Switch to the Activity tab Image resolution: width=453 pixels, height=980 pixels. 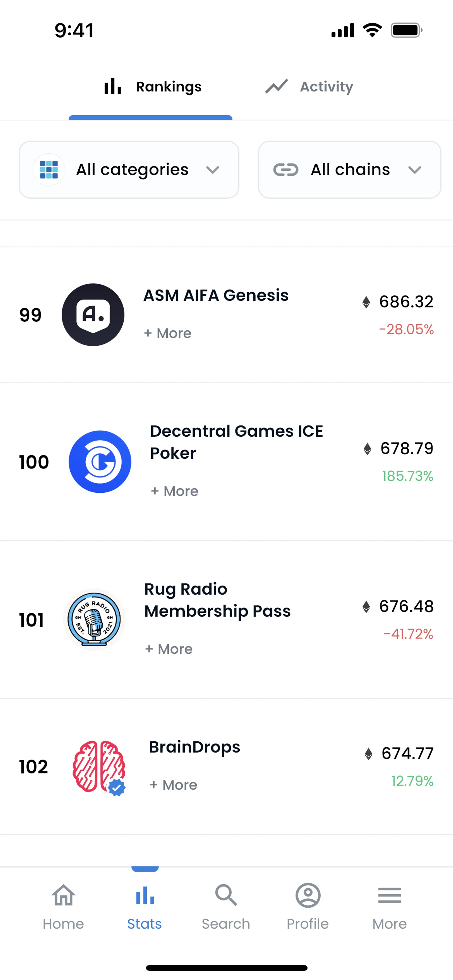tap(309, 87)
